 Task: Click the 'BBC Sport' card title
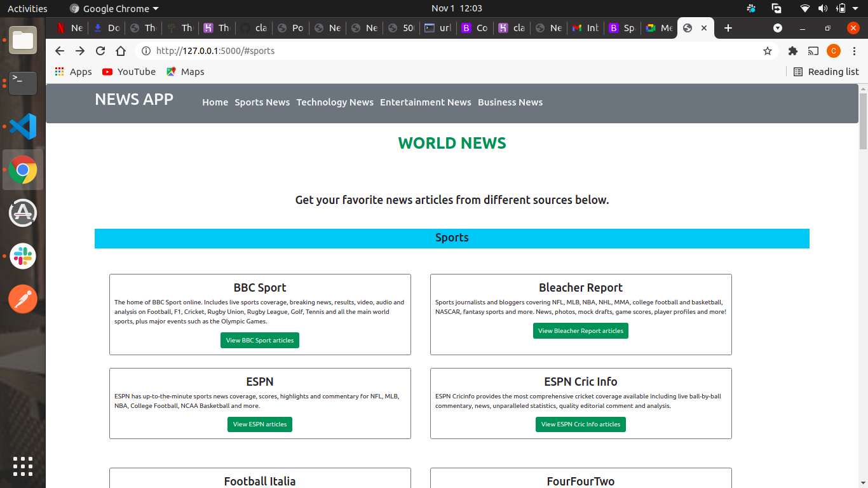click(x=260, y=288)
